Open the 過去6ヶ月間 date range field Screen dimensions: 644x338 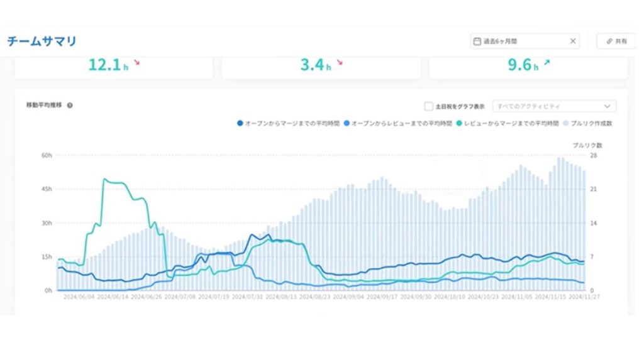click(x=525, y=41)
